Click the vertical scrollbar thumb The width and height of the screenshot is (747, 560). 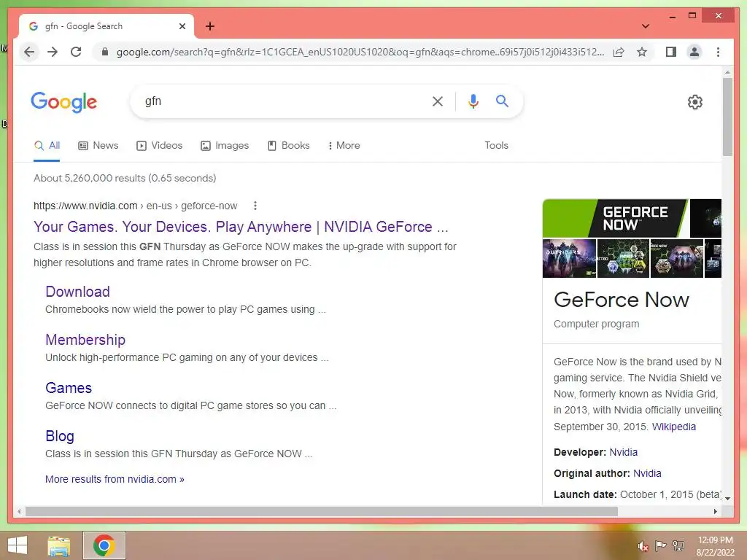(x=727, y=117)
